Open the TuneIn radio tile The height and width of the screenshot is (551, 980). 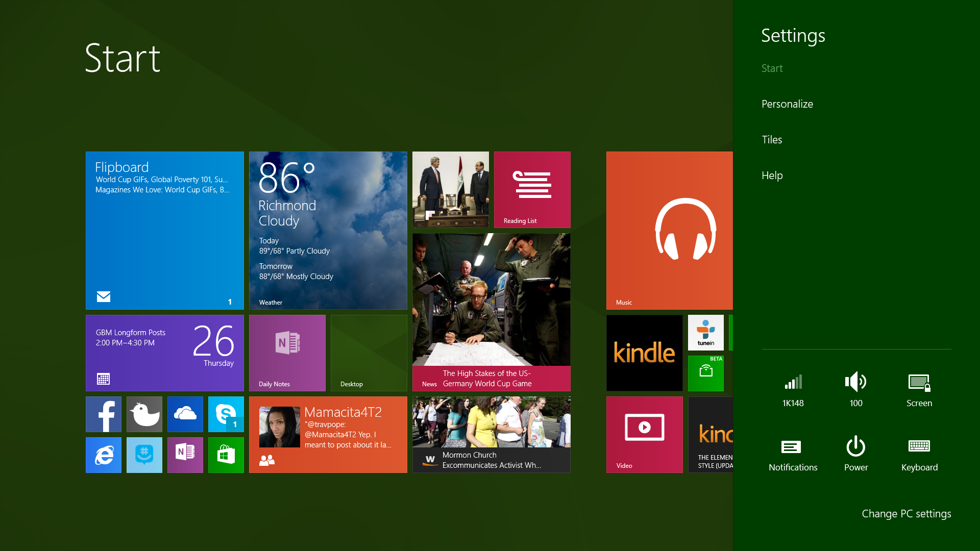pyautogui.click(x=705, y=332)
